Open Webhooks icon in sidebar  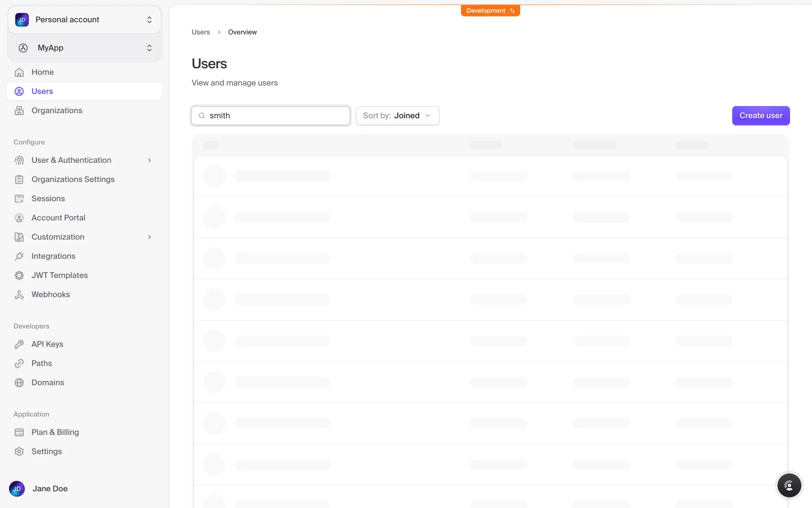point(19,295)
